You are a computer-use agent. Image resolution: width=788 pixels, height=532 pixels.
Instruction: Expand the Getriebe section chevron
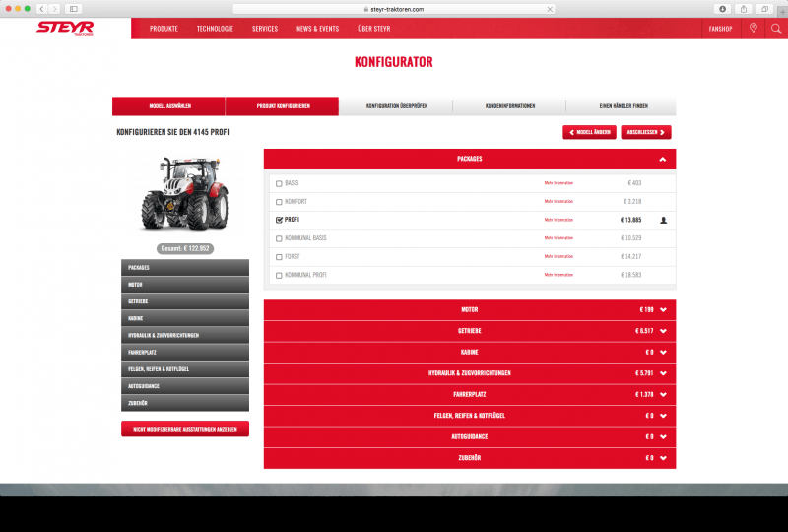[663, 331]
